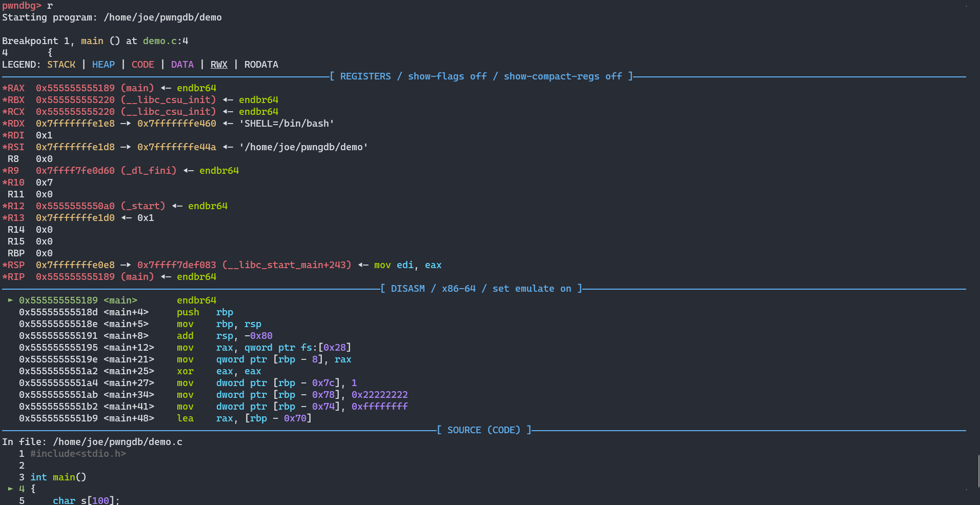Click the current-line arrow beside source line 4
The height and width of the screenshot is (505, 980).
10,489
